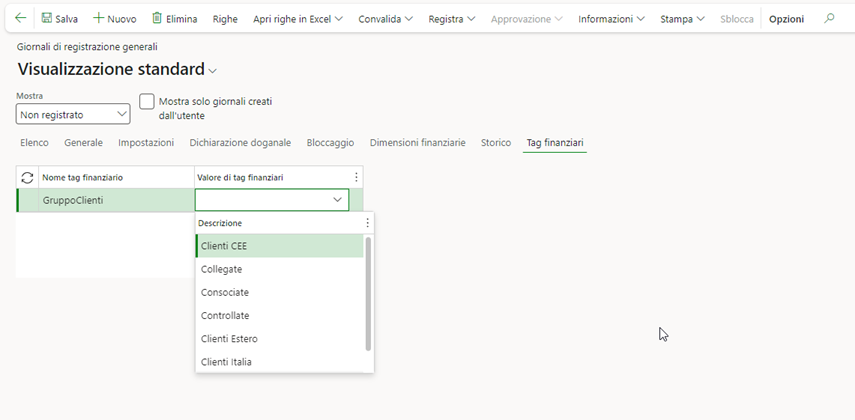
Task: Open the search magnifier icon
Action: 829,19
